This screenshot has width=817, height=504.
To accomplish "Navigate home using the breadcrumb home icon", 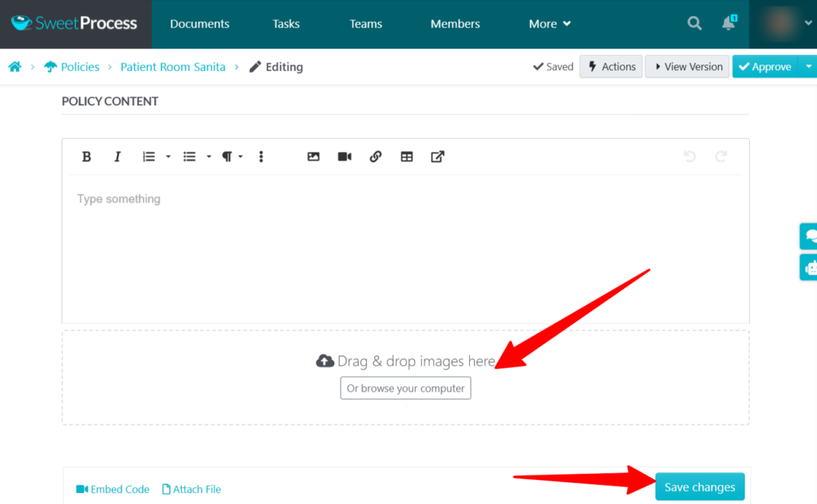I will 14,67.
